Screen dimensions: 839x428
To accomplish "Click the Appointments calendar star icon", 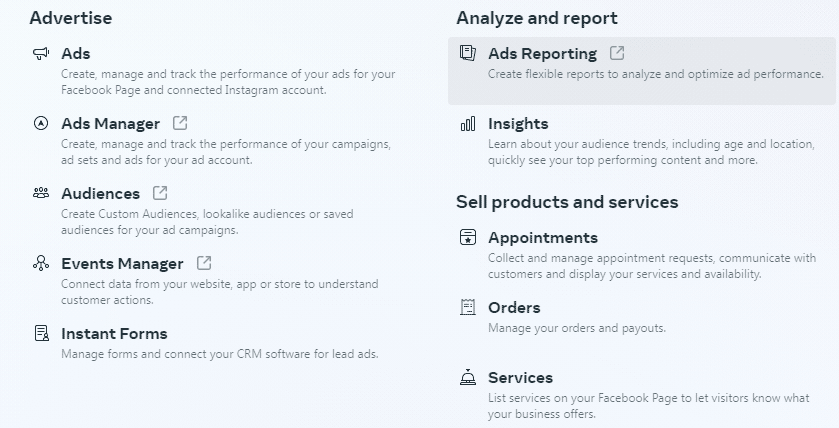I will [x=468, y=238].
